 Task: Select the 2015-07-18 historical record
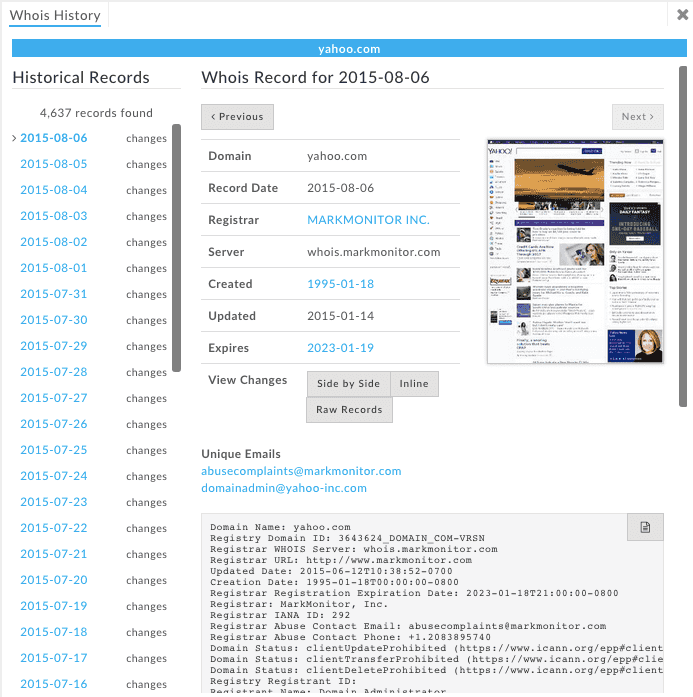tap(54, 632)
